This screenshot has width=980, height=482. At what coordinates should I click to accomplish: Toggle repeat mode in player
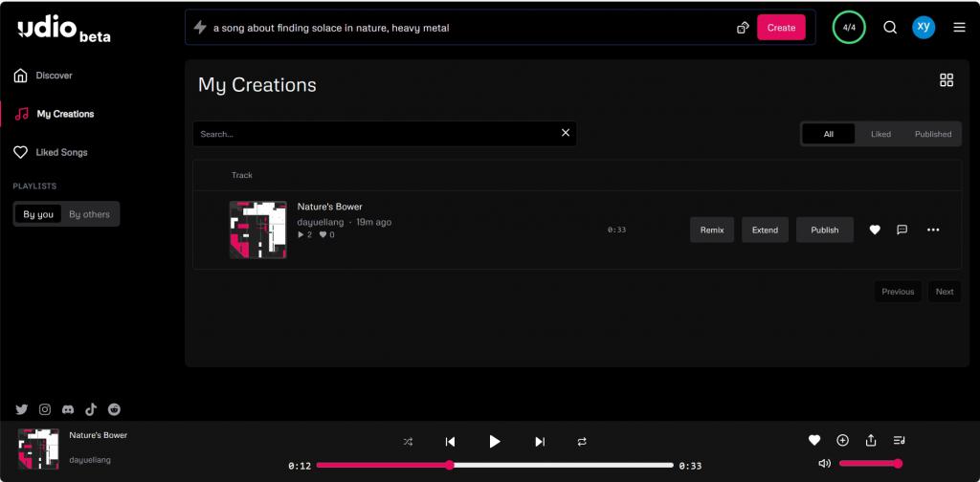(581, 442)
